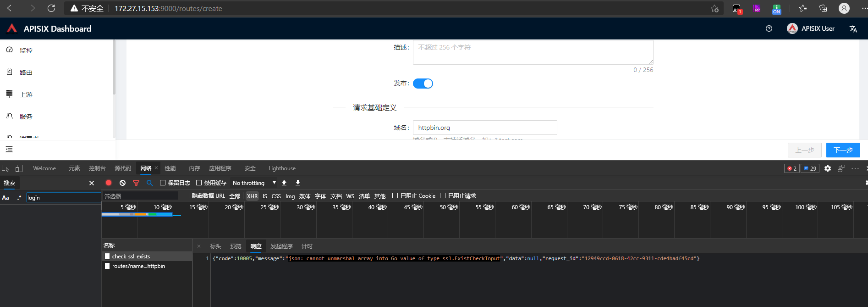Click the 服务 service sidebar icon
Screen dimensions: 868x307
point(10,116)
